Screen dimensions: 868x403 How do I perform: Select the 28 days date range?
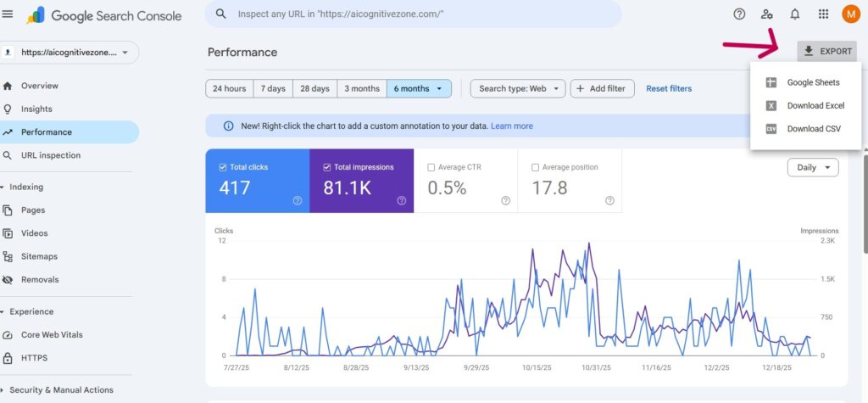tap(314, 88)
